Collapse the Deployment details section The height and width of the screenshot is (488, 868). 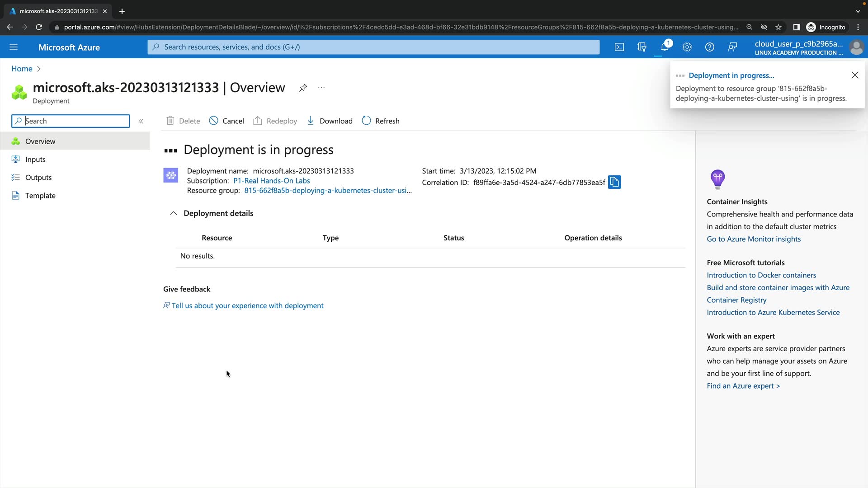[174, 213]
